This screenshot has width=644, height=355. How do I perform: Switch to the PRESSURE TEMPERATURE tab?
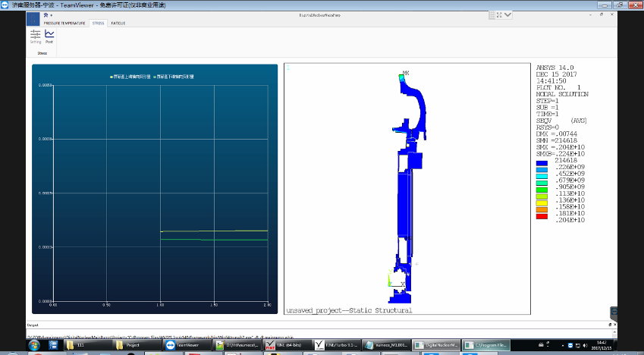pos(64,24)
